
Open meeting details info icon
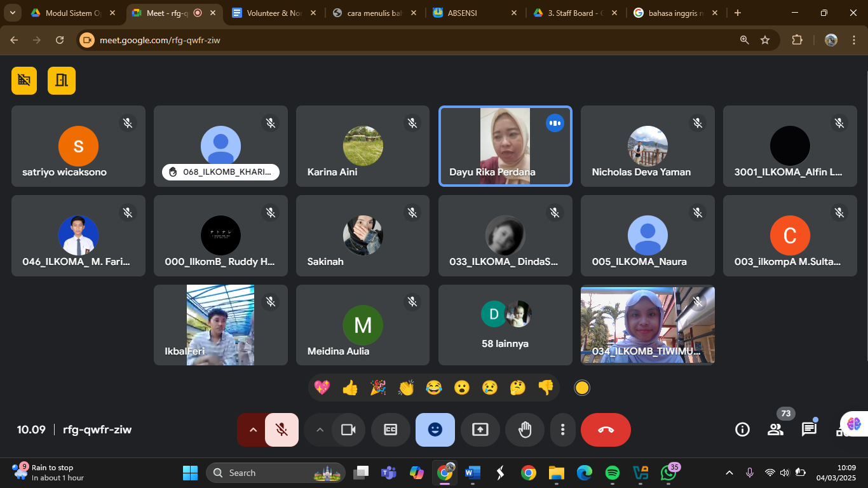(x=742, y=430)
